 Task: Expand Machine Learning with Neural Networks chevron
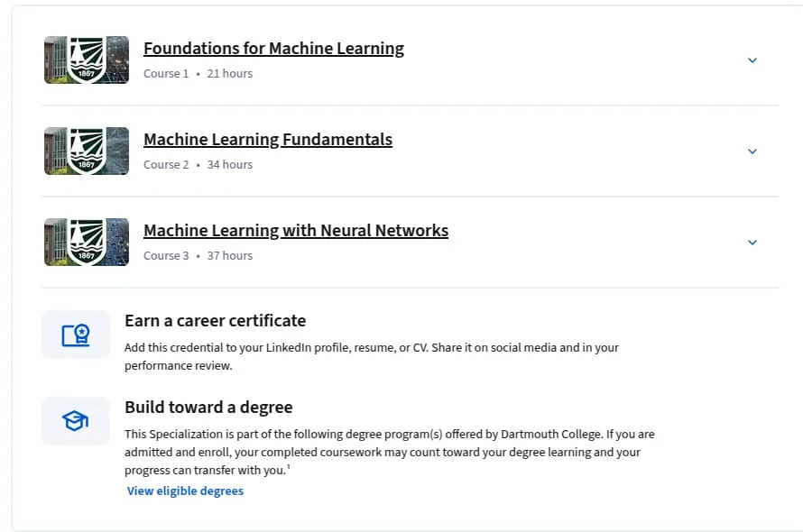(752, 243)
